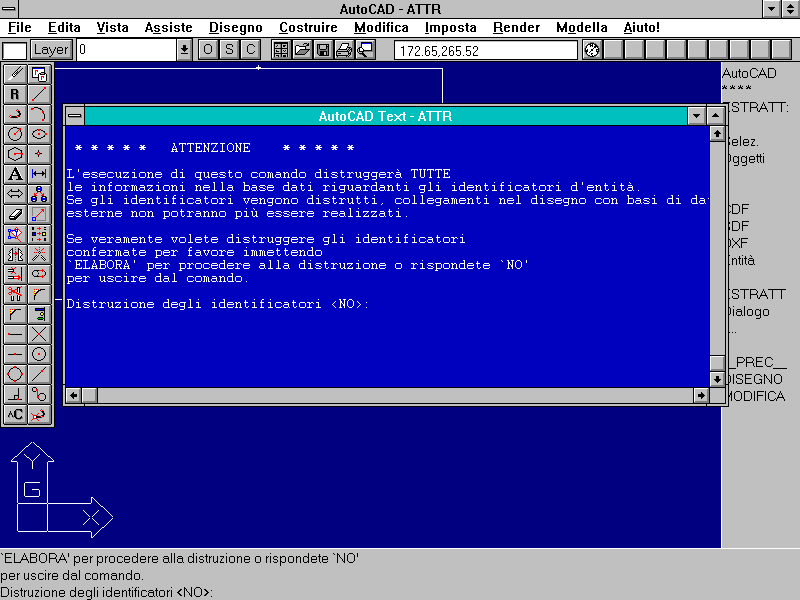Click MODIFICA in the side screen menu

[756, 396]
